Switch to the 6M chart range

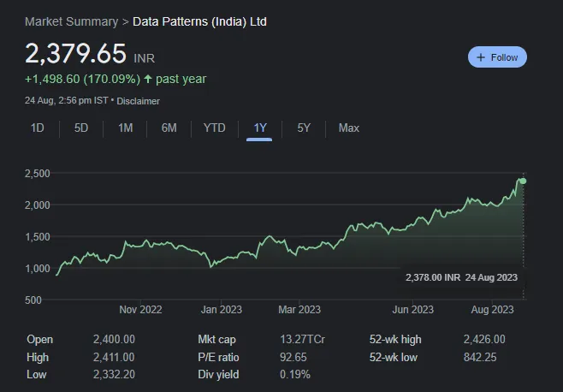pos(169,128)
